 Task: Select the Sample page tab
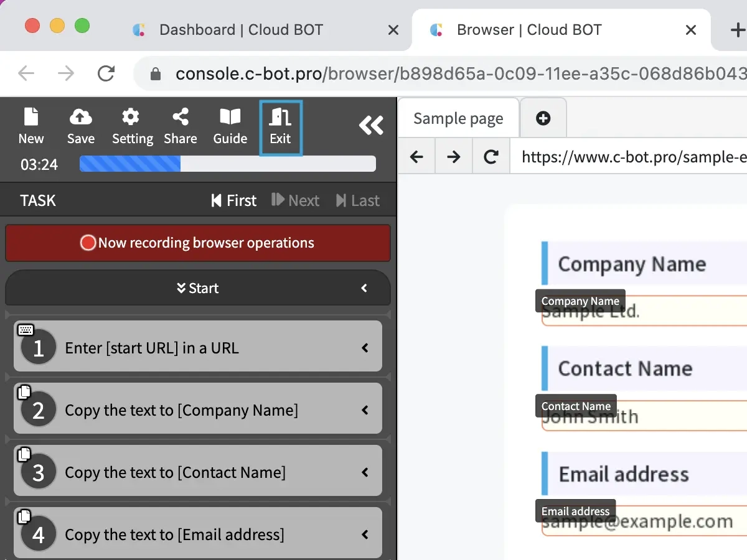(458, 119)
